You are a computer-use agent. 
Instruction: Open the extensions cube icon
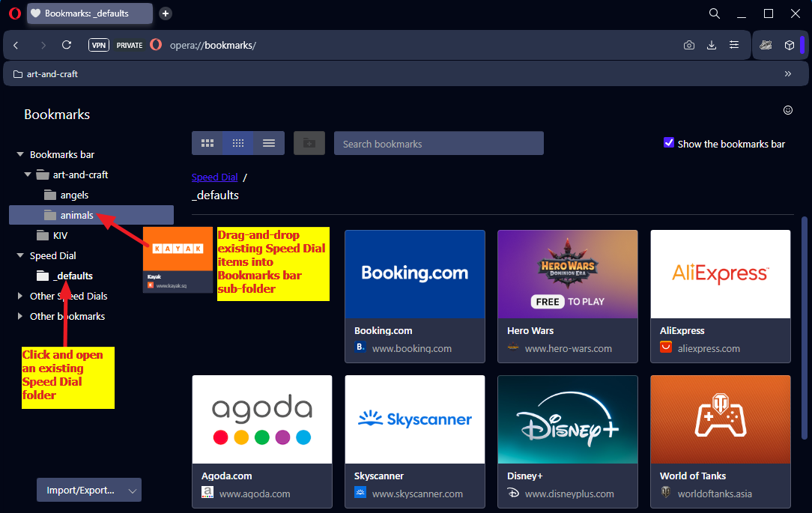(x=790, y=45)
